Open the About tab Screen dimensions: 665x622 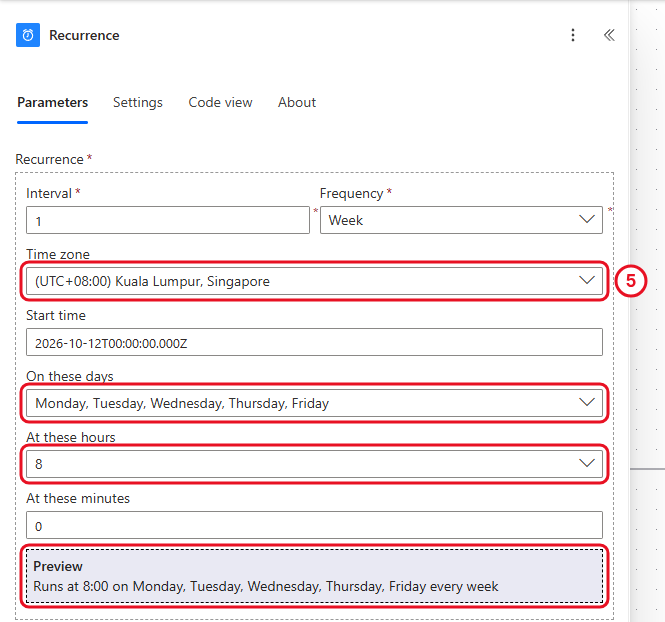(x=297, y=103)
